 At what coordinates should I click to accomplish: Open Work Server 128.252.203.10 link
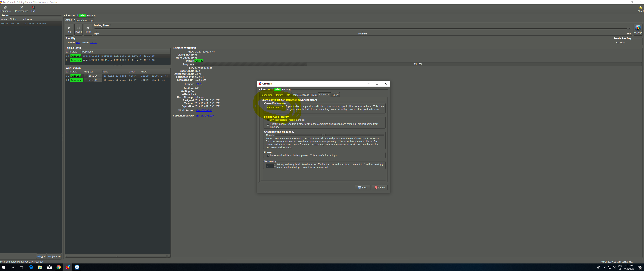(204, 110)
